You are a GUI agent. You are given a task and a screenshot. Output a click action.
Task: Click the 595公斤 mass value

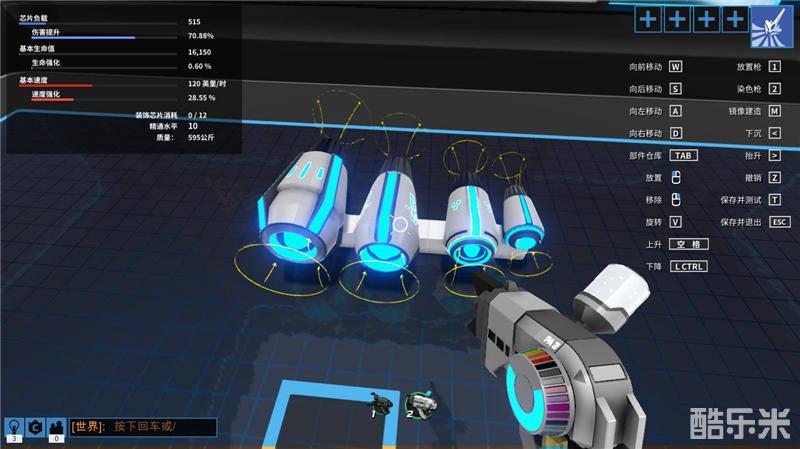[201, 138]
